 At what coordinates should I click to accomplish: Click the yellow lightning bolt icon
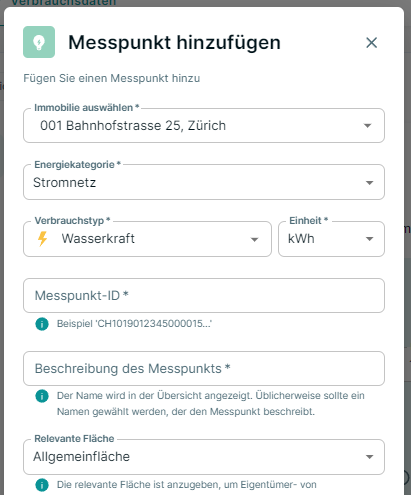pyautogui.click(x=43, y=239)
